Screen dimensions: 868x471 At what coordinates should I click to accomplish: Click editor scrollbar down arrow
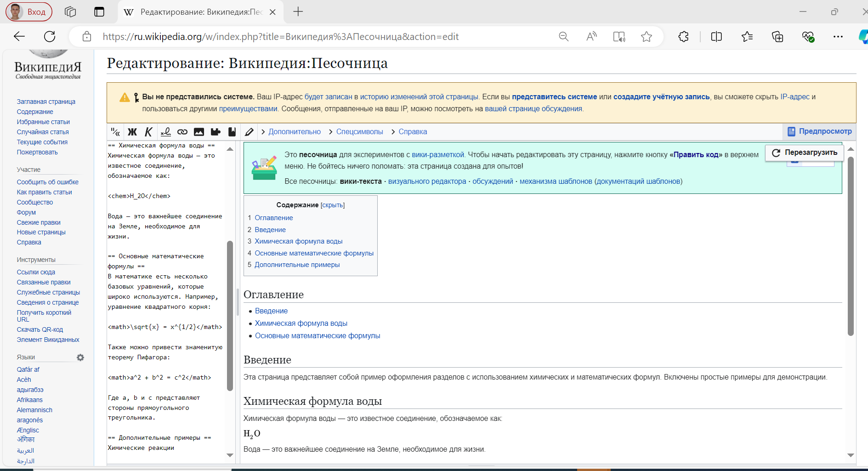[x=230, y=455]
